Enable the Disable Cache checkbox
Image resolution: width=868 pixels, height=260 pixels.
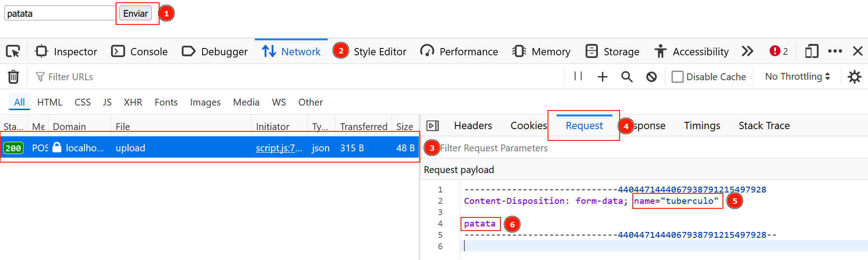(678, 77)
